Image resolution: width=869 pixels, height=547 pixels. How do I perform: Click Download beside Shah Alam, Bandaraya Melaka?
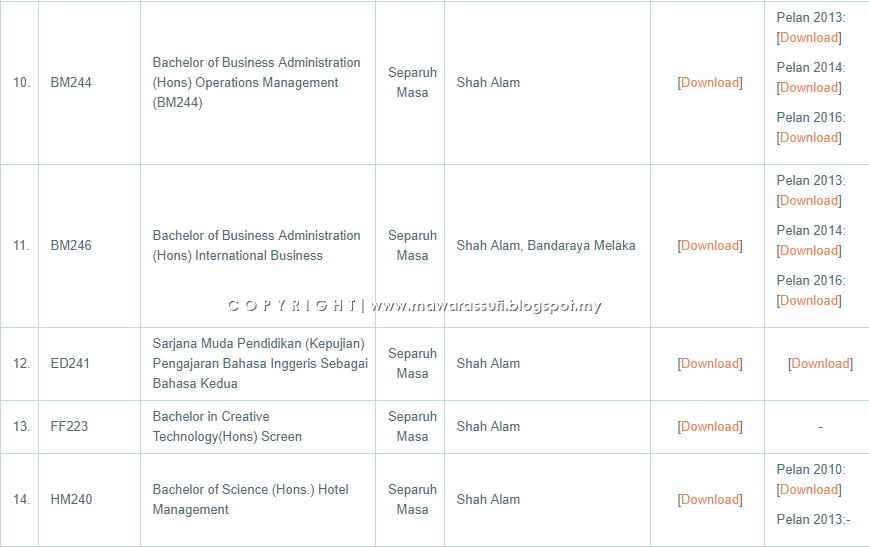pyautogui.click(x=710, y=246)
